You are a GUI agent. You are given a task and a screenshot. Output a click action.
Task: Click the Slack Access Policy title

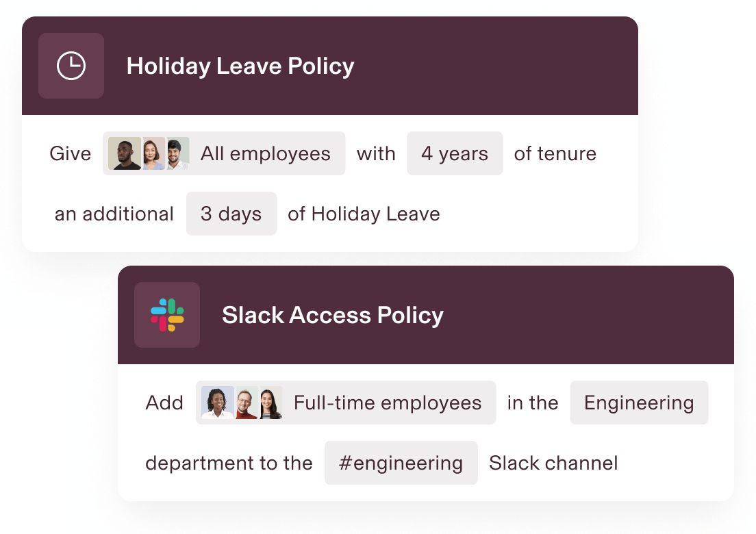[x=333, y=315]
